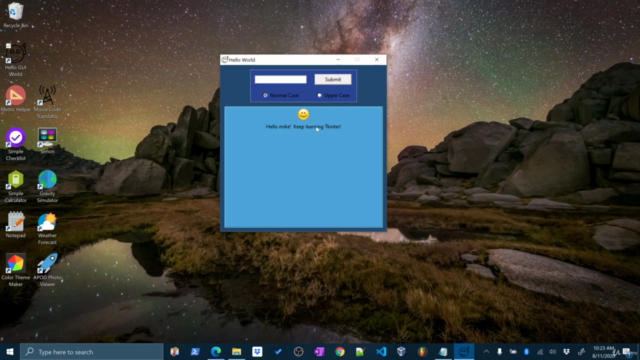Launch the APOD Photo Viewer shortcut
The width and height of the screenshot is (640, 360).
pyautogui.click(x=47, y=270)
